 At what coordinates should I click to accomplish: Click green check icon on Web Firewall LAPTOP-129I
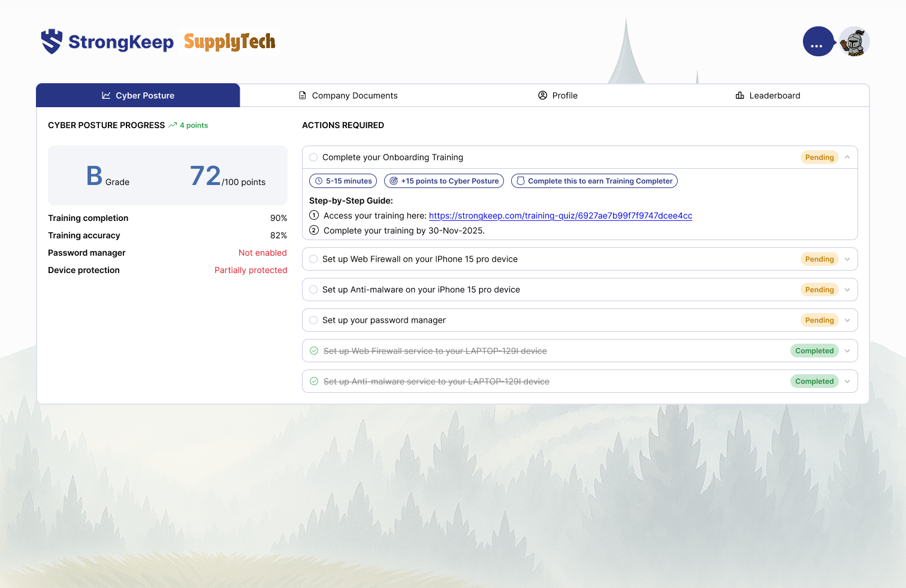point(314,351)
